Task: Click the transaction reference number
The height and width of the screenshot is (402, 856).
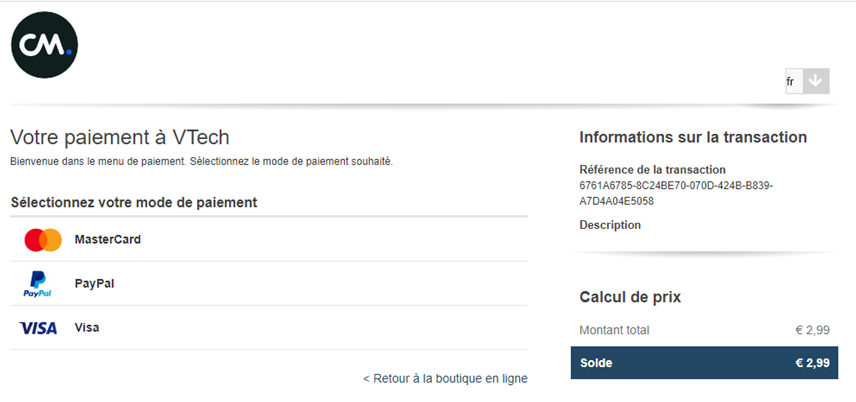Action: pos(676,193)
